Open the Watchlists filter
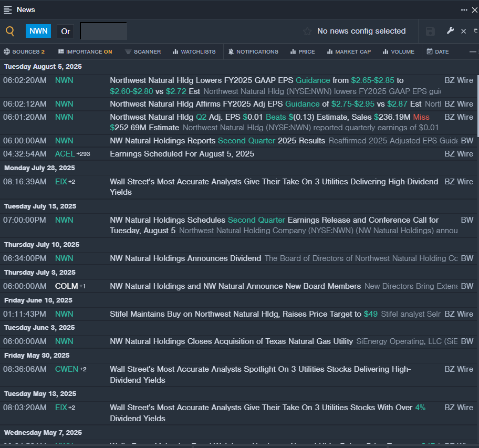The width and height of the screenshot is (479, 448). (194, 51)
